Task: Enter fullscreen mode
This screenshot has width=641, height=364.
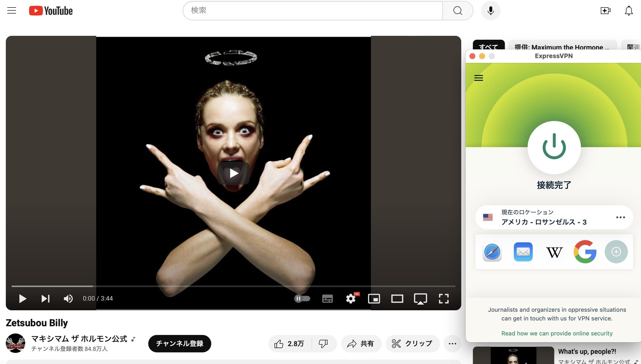Action: click(444, 298)
